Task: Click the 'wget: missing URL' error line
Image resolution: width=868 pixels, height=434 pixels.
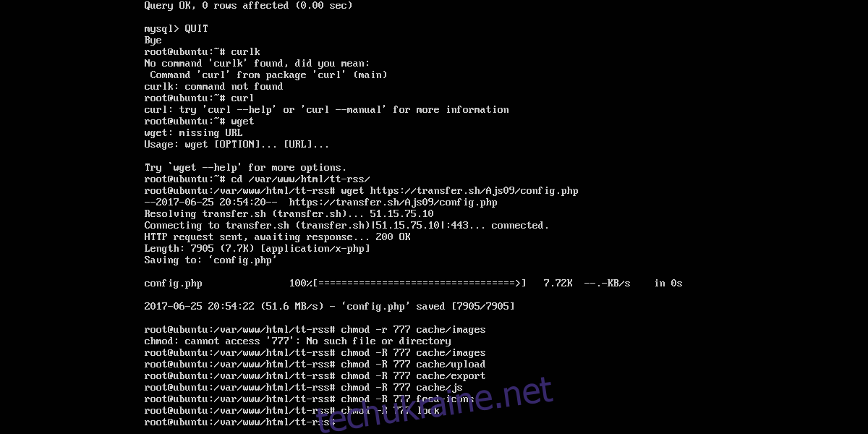Action: click(193, 133)
